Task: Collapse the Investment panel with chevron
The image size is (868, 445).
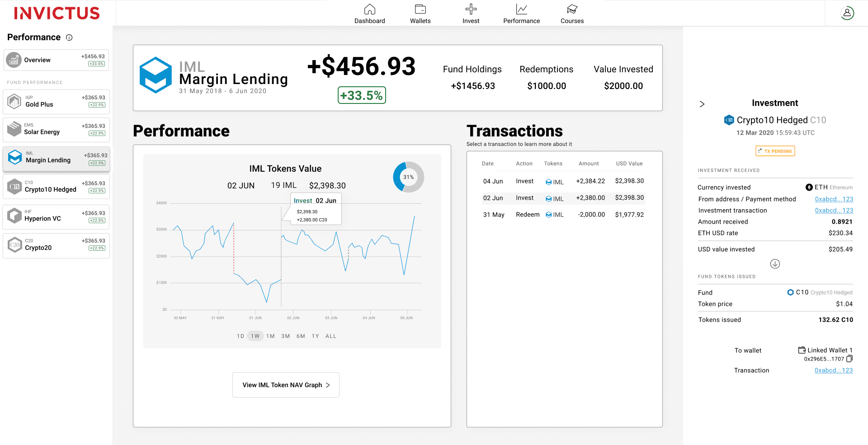Action: tap(702, 104)
